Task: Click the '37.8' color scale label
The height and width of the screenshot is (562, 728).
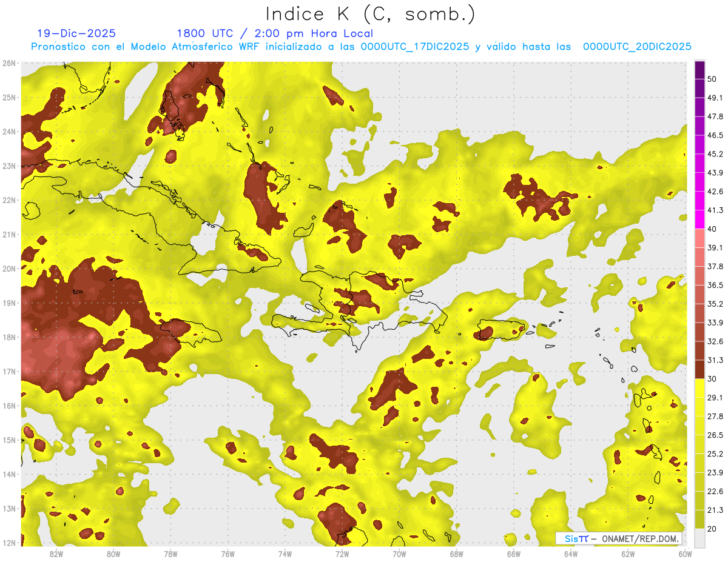Action: pyautogui.click(x=715, y=266)
